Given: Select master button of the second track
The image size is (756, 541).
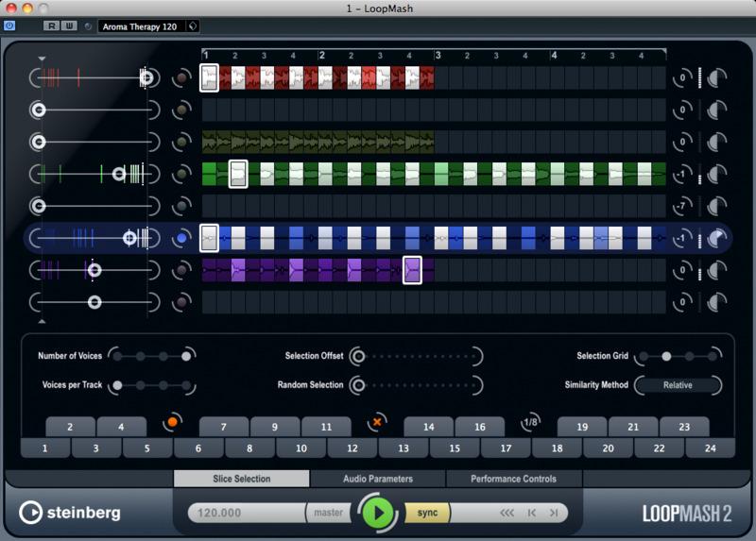Looking at the screenshot, I should tap(181, 110).
